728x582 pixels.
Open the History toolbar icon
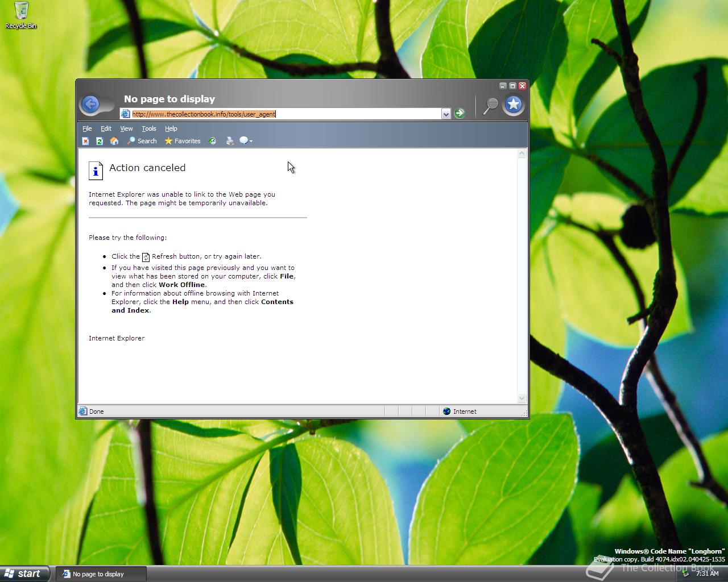coord(212,141)
